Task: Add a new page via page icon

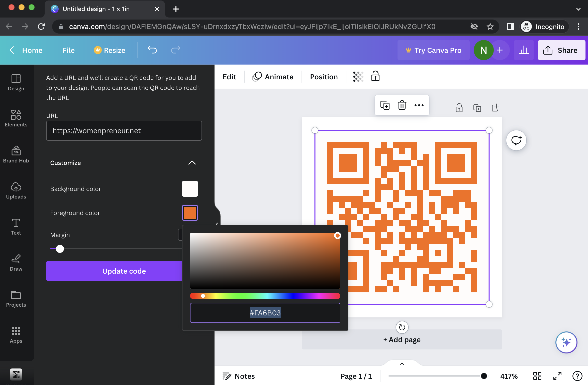Action: [495, 108]
